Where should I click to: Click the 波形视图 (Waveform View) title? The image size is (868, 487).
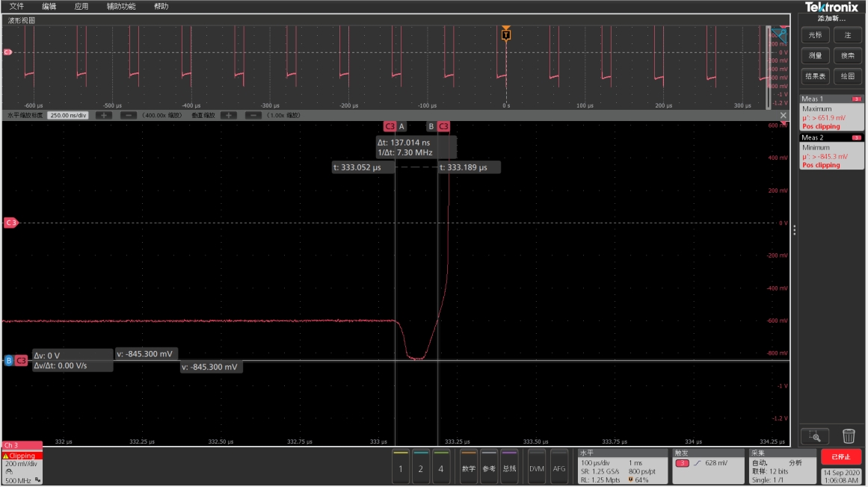click(22, 20)
